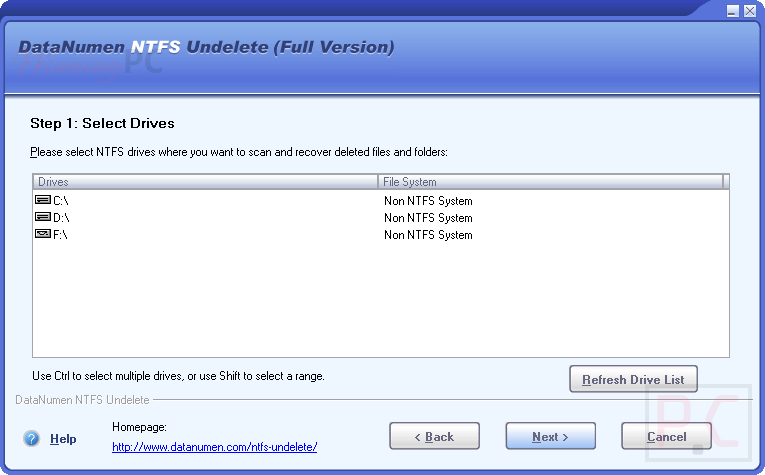This screenshot has height=475, width=765.
Task: Click the Refresh Drive List button
Action: click(x=633, y=379)
